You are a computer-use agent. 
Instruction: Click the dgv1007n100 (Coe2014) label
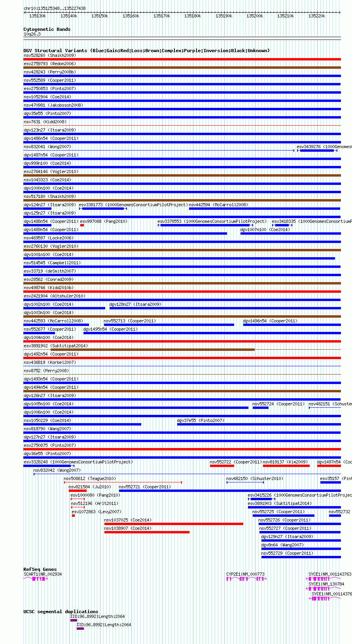pos(265,230)
